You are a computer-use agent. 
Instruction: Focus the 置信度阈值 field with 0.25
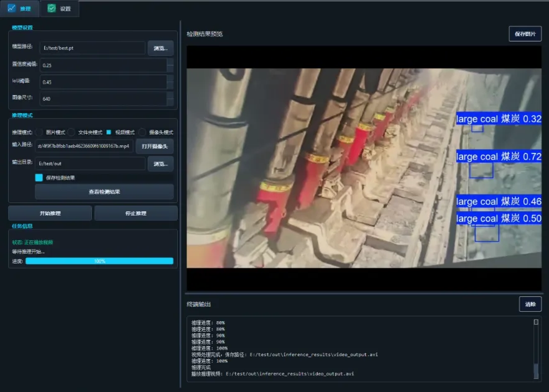[103, 65]
